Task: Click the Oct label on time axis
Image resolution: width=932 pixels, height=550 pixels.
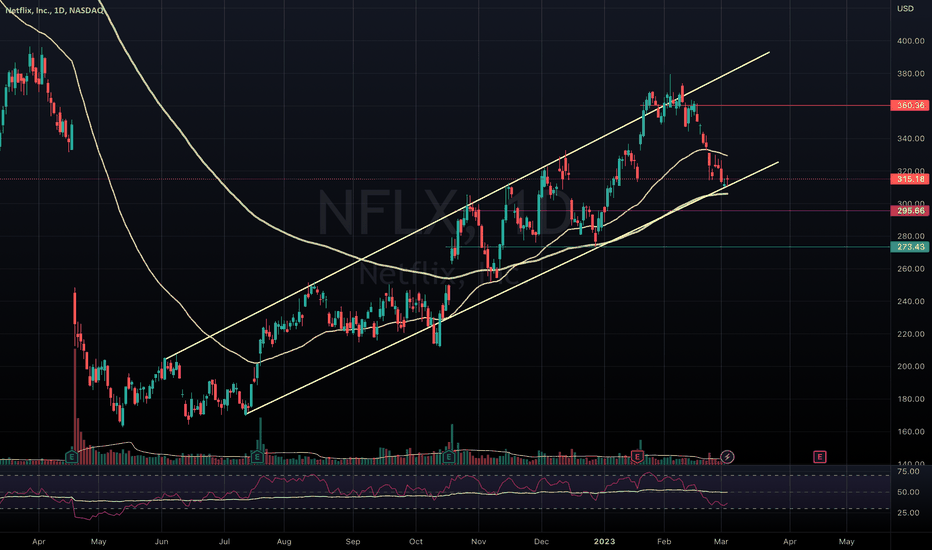Action: coord(415,541)
